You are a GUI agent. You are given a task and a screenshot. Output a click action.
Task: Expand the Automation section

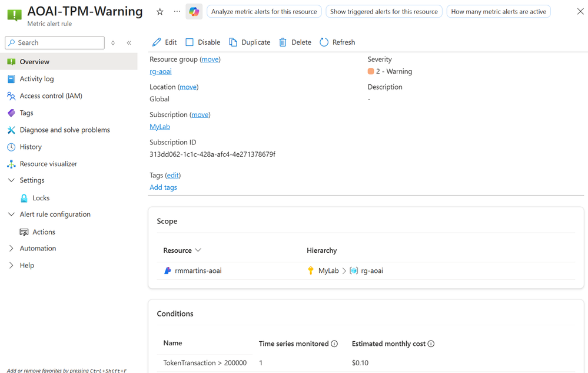[x=11, y=249]
